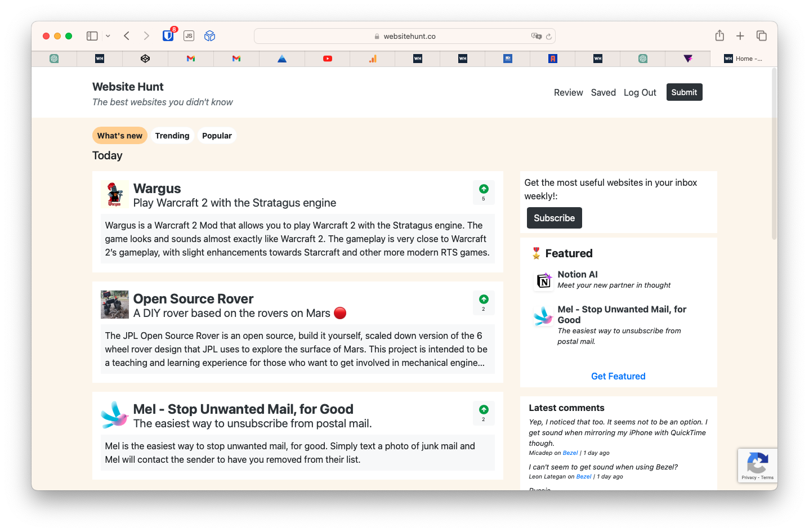
Task: Select the What's new filter
Action: click(120, 136)
